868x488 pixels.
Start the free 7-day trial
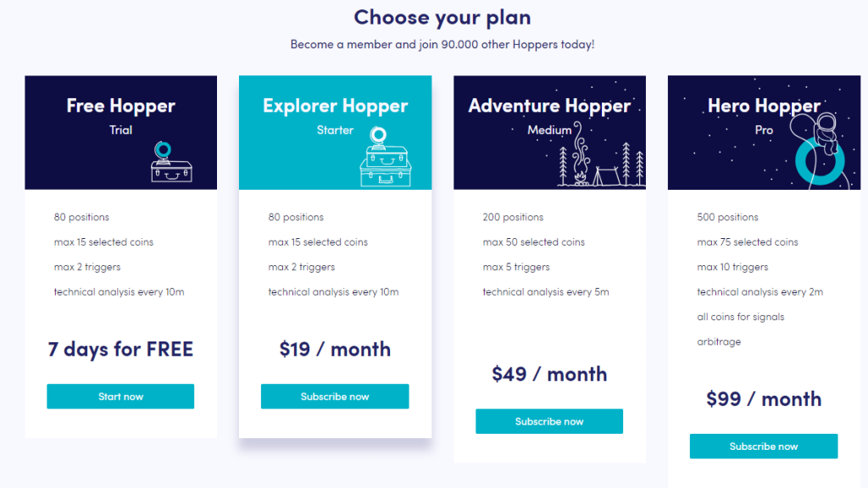pos(120,396)
